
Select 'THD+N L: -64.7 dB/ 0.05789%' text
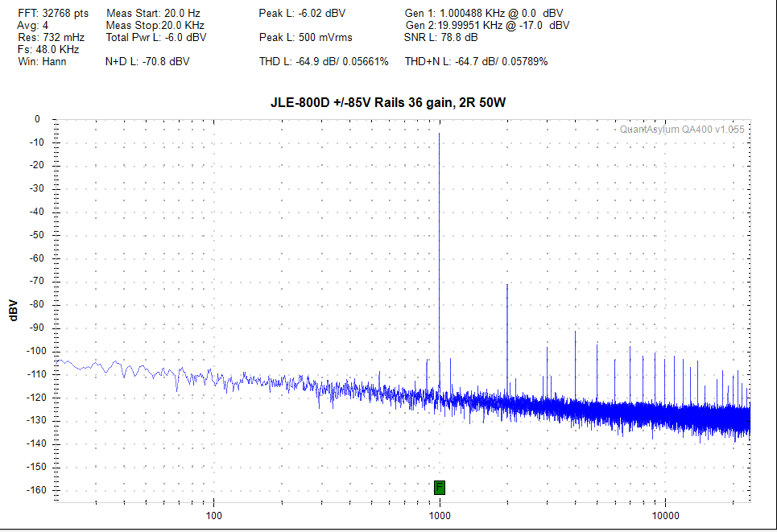point(476,61)
